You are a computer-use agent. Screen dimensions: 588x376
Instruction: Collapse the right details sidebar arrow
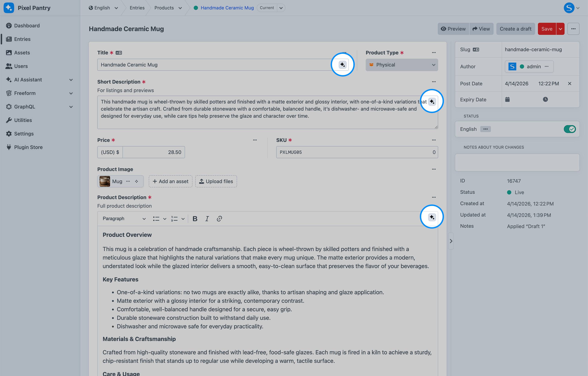(x=451, y=241)
